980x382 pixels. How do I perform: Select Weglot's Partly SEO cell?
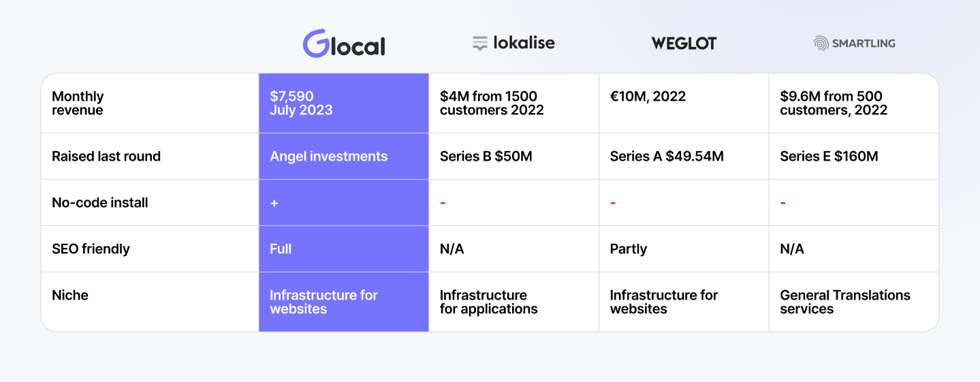click(629, 249)
